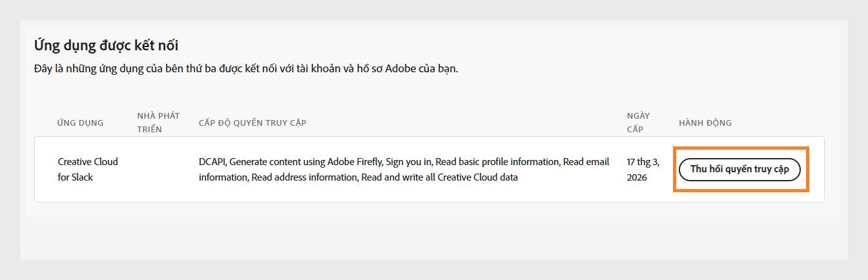Click the "Sign you in" permission text
Screen dimensions: 868x280
click(x=409, y=162)
